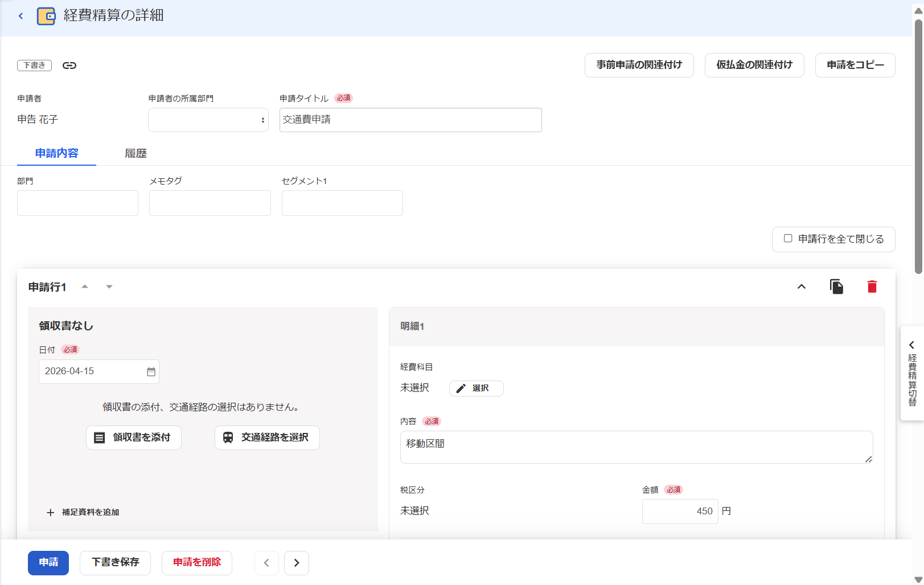Click the back arrow in the header

pyautogui.click(x=21, y=16)
